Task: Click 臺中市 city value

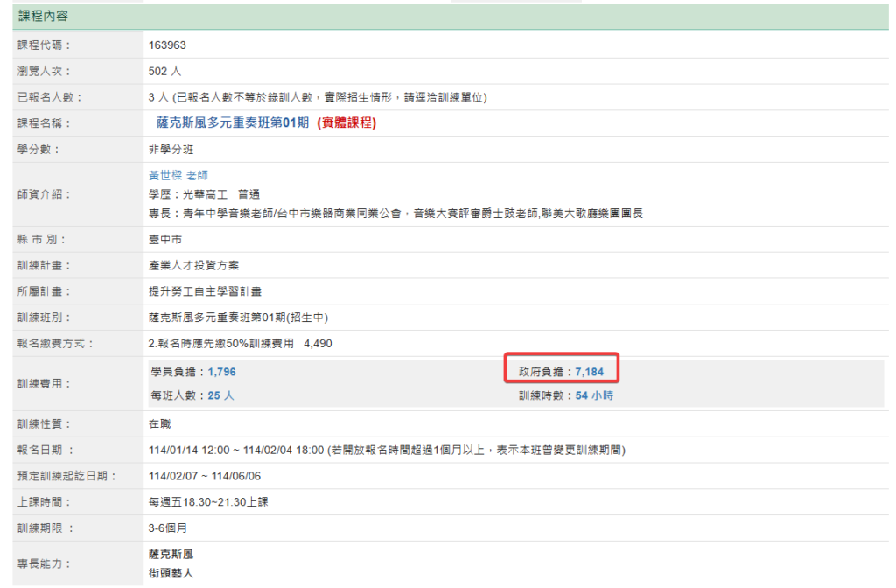Action: click(x=165, y=240)
